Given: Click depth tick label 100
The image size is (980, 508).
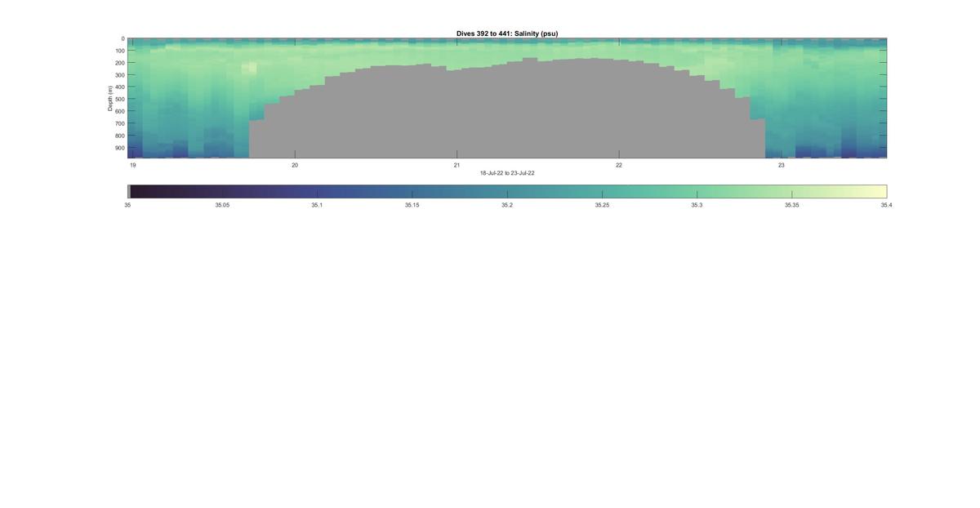Looking at the screenshot, I should point(119,51).
